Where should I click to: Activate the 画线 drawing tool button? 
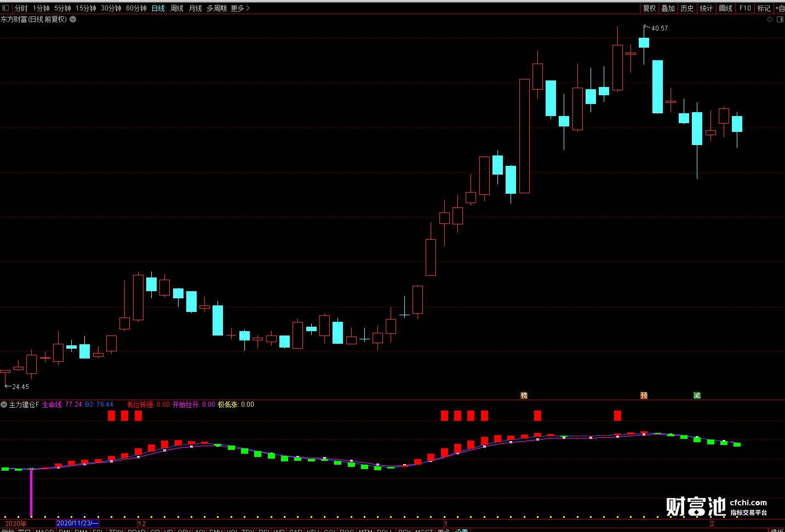[x=726, y=8]
